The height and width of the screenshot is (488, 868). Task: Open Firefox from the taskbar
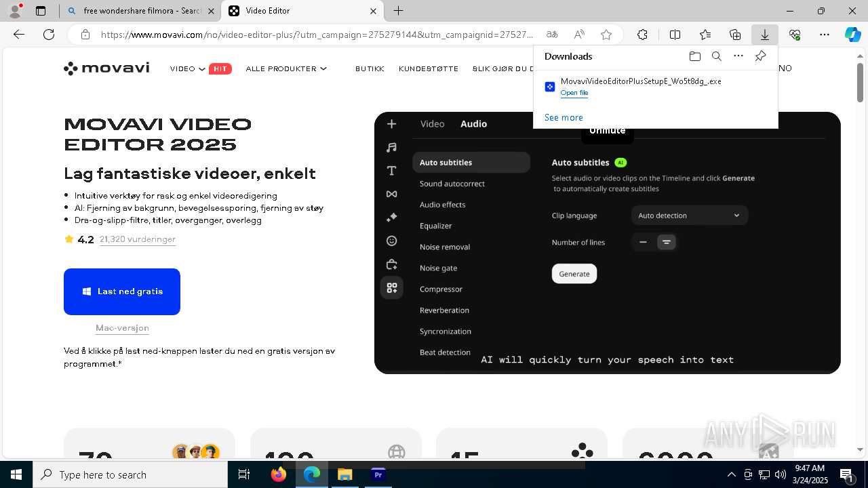tap(279, 474)
